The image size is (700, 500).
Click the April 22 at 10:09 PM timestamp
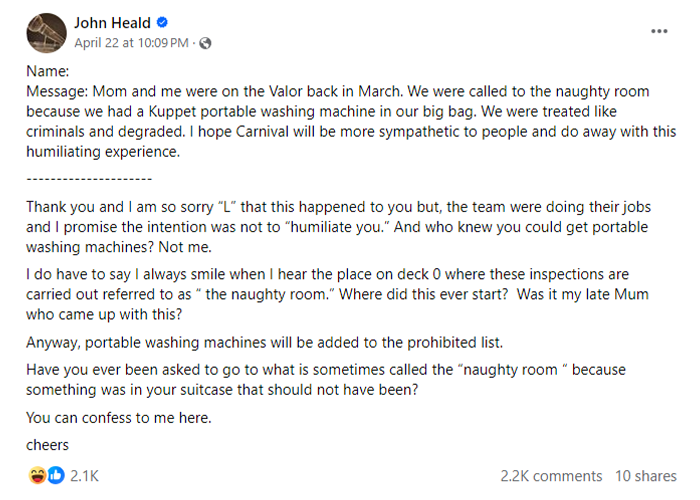pyautogui.click(x=131, y=43)
